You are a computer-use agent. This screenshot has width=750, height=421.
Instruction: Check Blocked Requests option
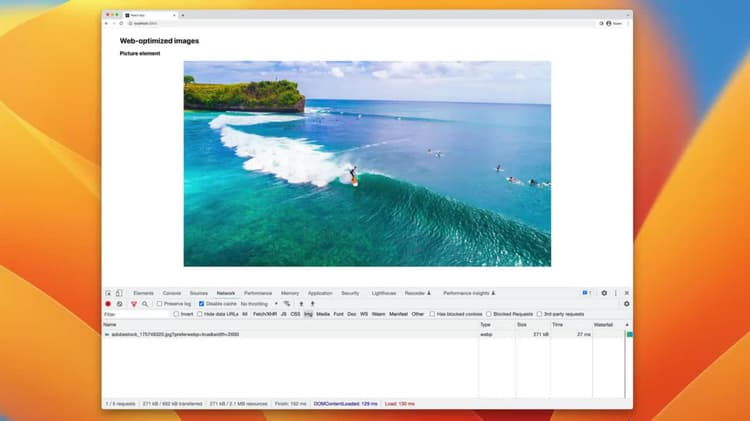pyautogui.click(x=488, y=314)
